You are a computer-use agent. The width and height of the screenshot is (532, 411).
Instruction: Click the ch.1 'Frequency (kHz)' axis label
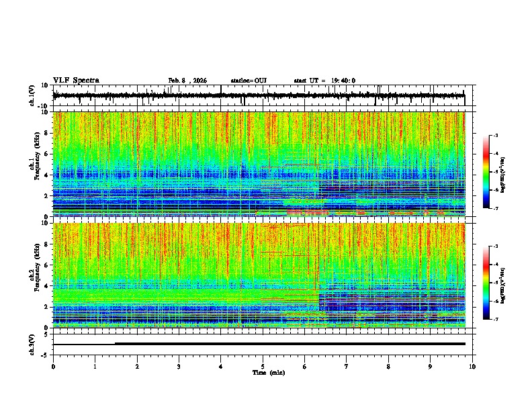pyautogui.click(x=37, y=156)
